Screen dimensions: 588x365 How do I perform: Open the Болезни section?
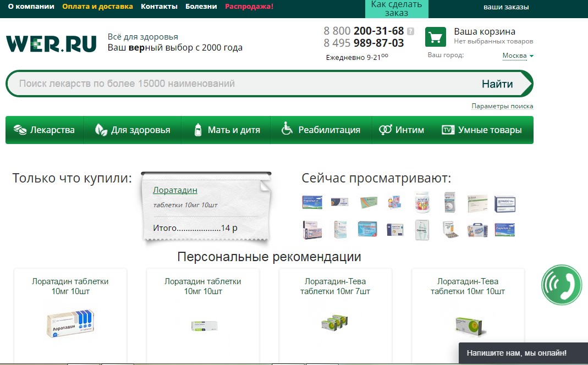point(201,7)
